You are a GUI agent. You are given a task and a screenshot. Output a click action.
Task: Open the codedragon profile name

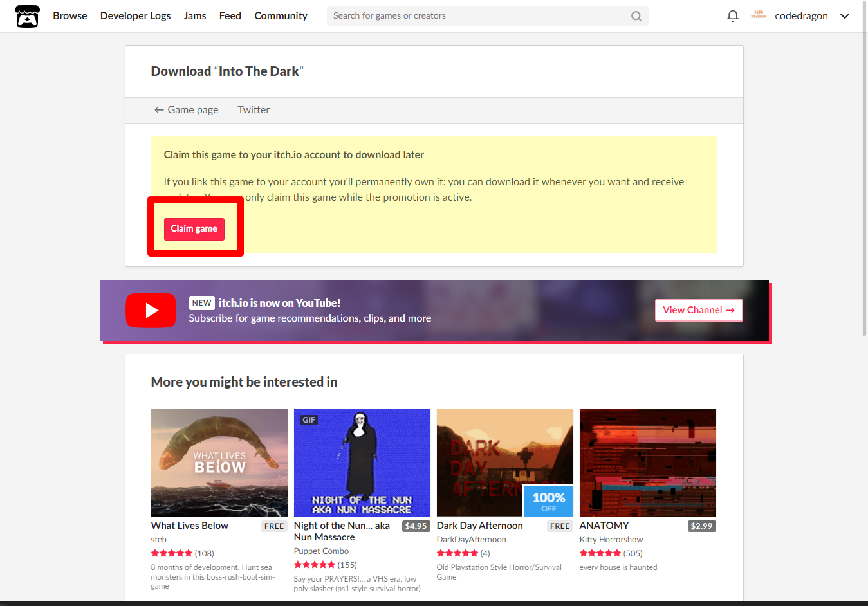(801, 16)
